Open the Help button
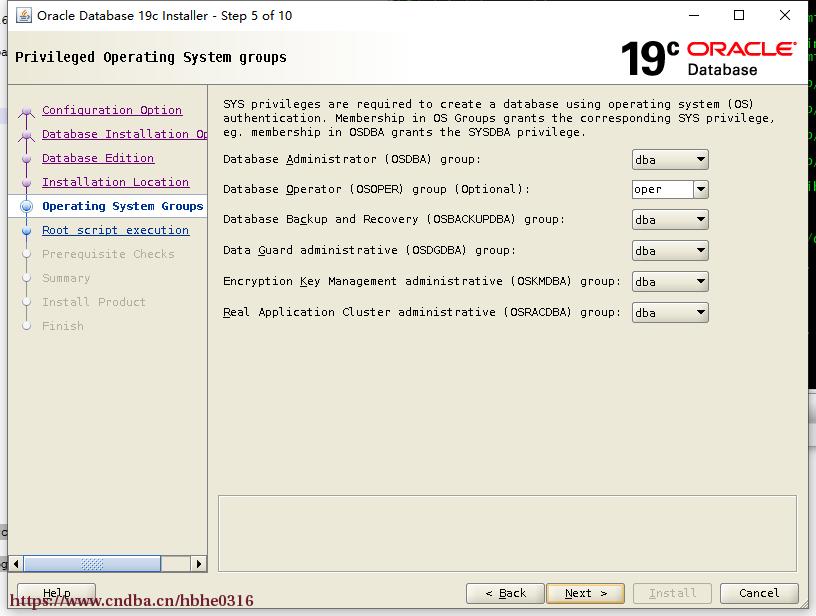816x616 pixels. click(56, 592)
